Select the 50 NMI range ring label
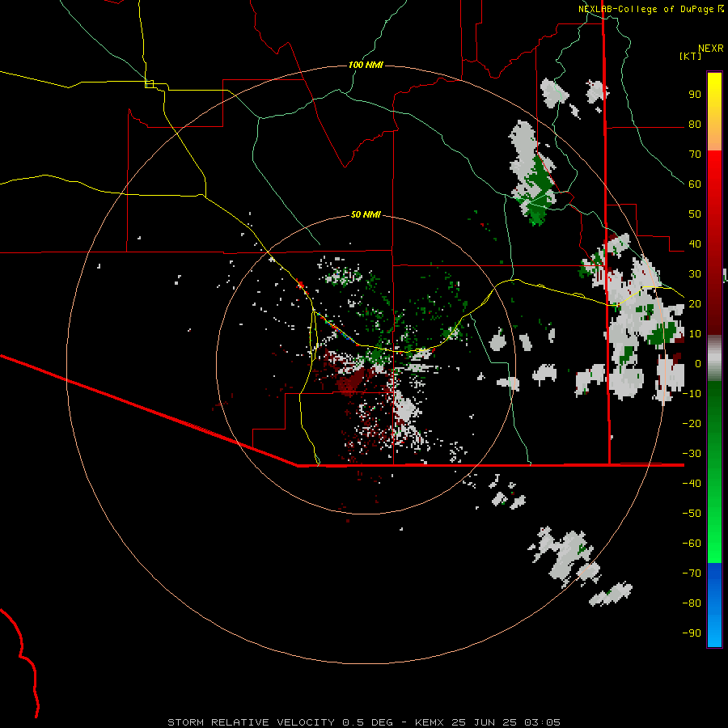This screenshot has width=728, height=728. coord(366,214)
